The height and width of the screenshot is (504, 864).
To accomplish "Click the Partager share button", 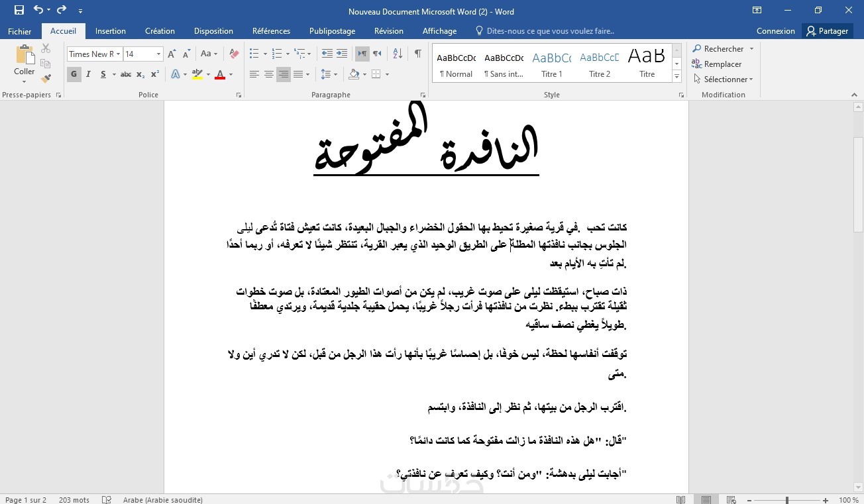I will (828, 31).
